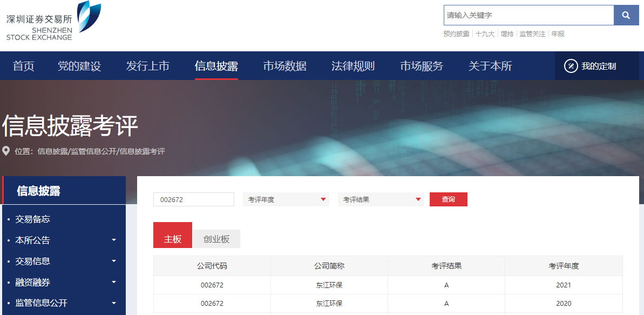The width and height of the screenshot is (644, 315).
Task: Open 交易备忘 in the sidebar
Action: pyautogui.click(x=33, y=219)
